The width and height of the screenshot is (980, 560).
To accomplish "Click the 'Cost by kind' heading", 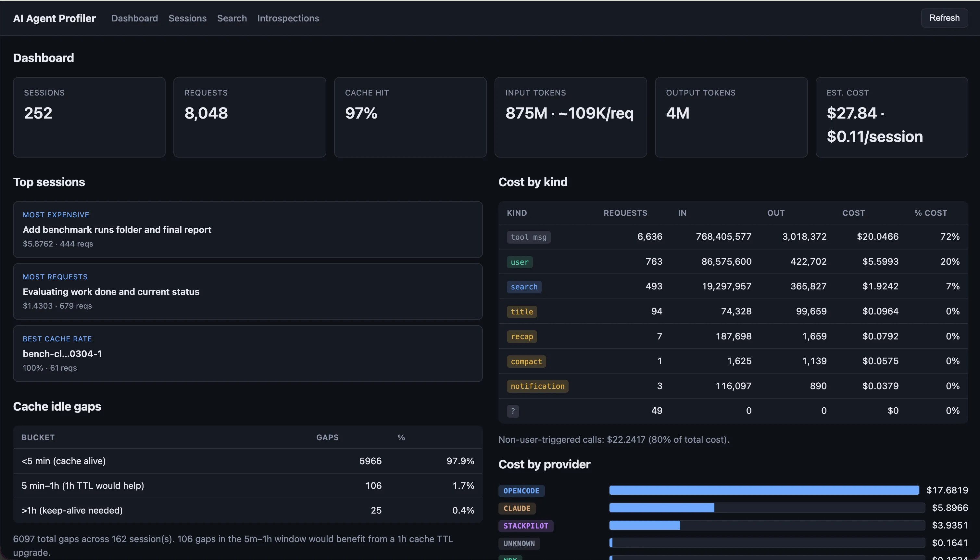I will [x=533, y=182].
